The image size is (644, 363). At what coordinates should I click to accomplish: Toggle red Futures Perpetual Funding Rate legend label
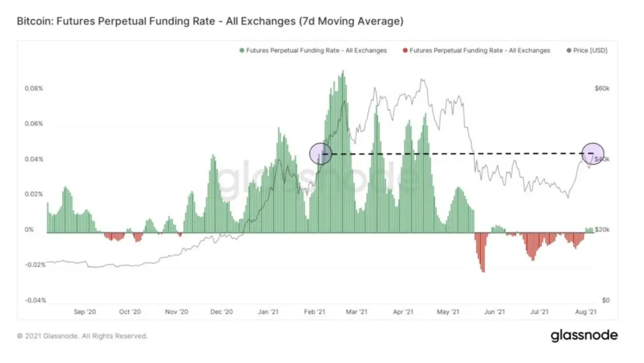tap(480, 50)
